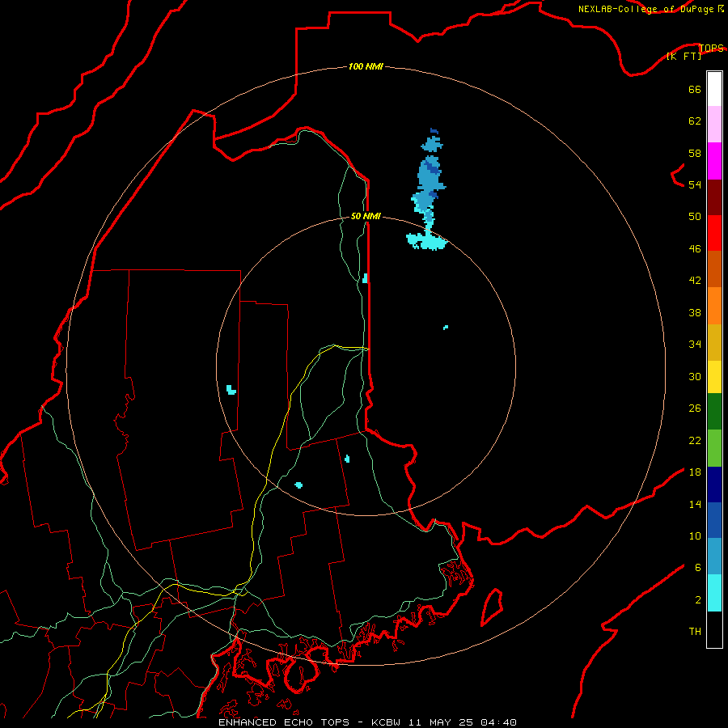Click the small cyan echo on the vertical border line
728x728 pixels.
click(365, 278)
